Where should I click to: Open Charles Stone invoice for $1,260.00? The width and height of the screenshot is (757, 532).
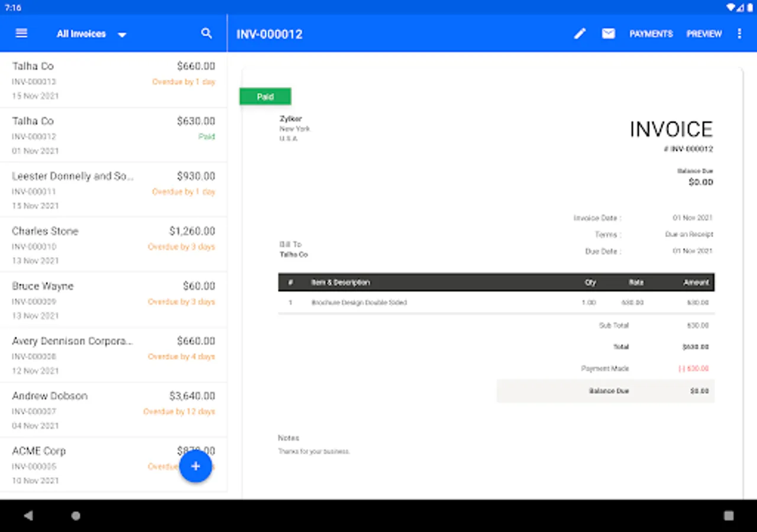pyautogui.click(x=113, y=245)
